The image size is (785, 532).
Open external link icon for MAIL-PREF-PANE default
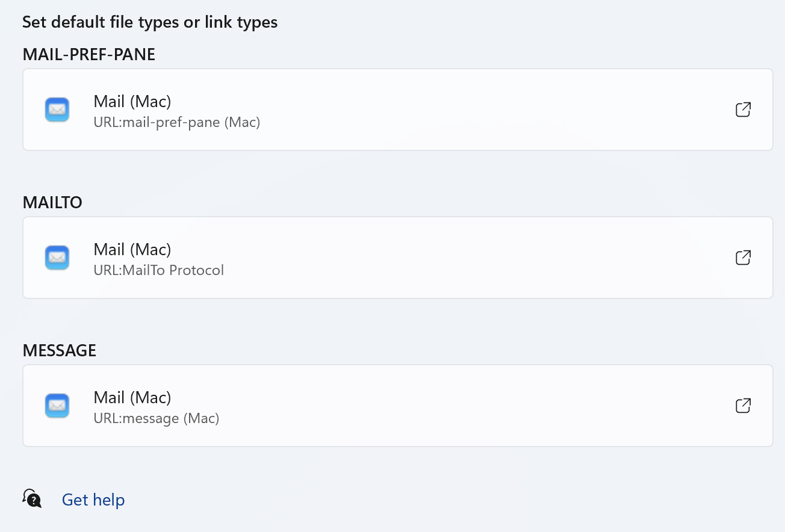coord(743,110)
